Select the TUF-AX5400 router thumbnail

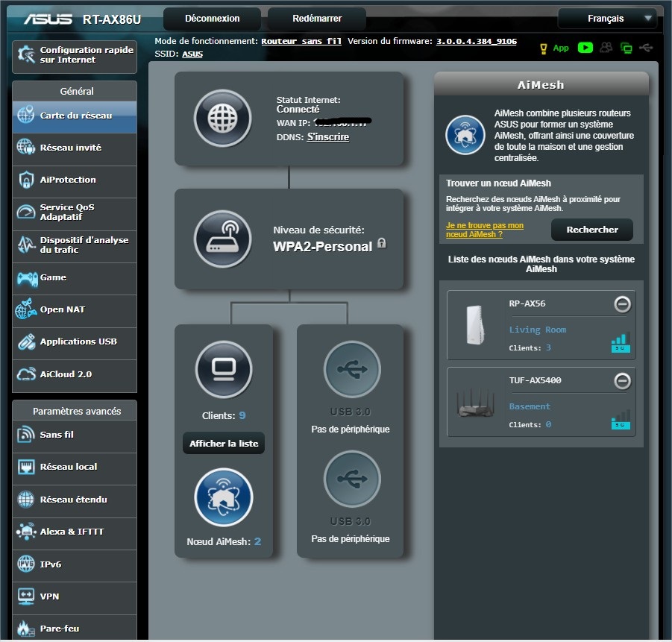click(475, 403)
